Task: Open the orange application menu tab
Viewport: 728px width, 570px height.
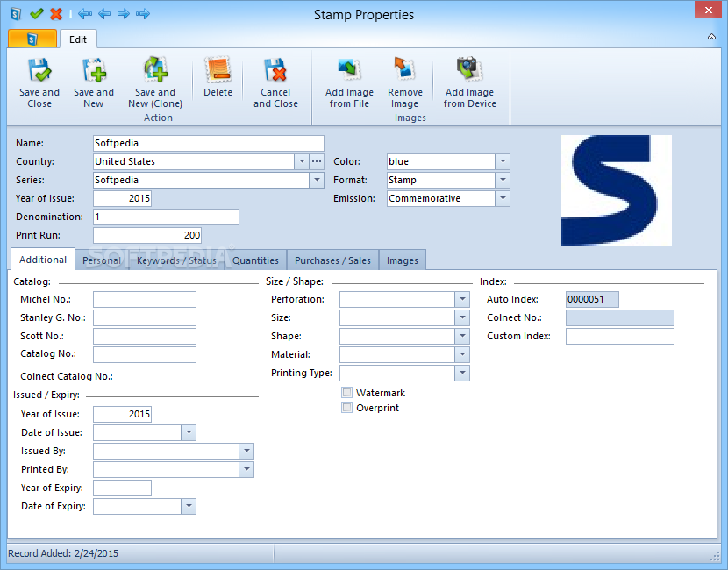Action: click(x=32, y=39)
